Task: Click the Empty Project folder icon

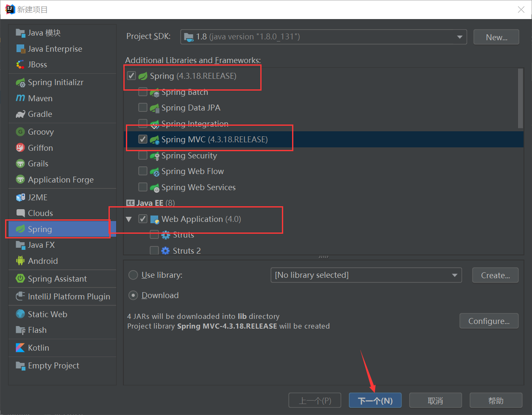Action: point(20,365)
